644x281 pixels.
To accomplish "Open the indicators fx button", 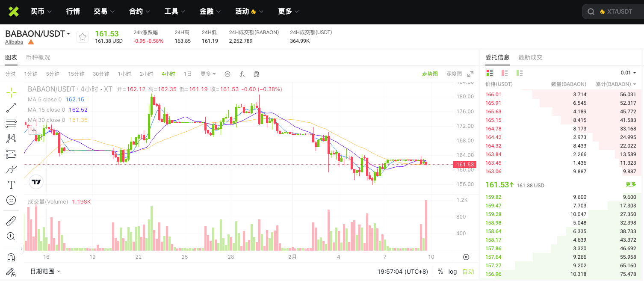I will click(242, 74).
